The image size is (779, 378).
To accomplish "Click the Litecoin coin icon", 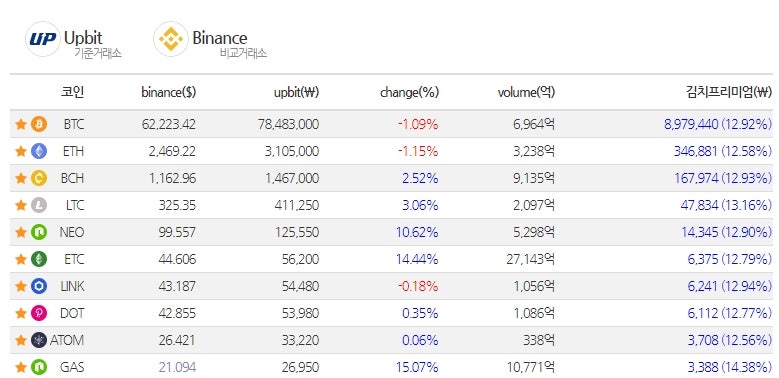I will 39,205.
